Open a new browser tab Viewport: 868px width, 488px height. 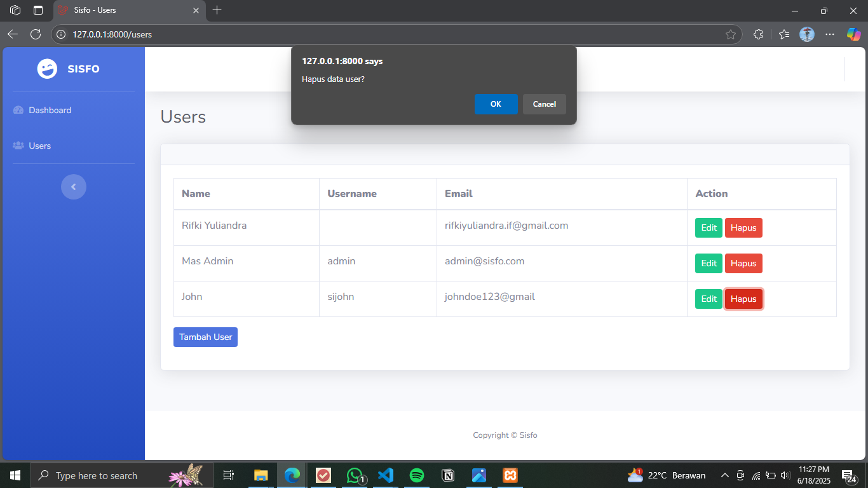coord(217,10)
